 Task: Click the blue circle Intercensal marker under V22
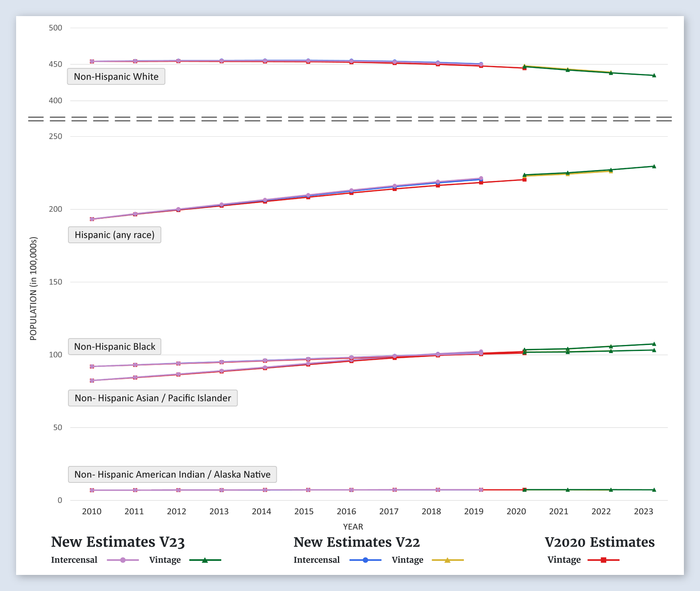coord(365,560)
